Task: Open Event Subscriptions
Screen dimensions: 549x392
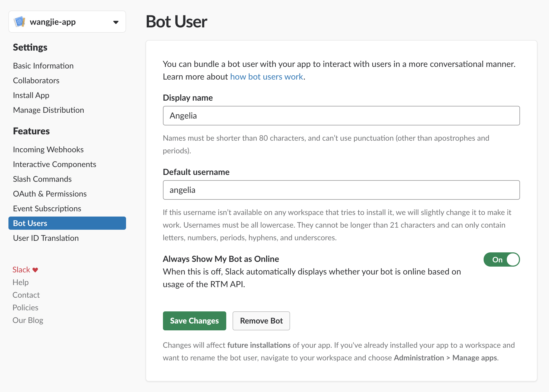Action: point(47,208)
